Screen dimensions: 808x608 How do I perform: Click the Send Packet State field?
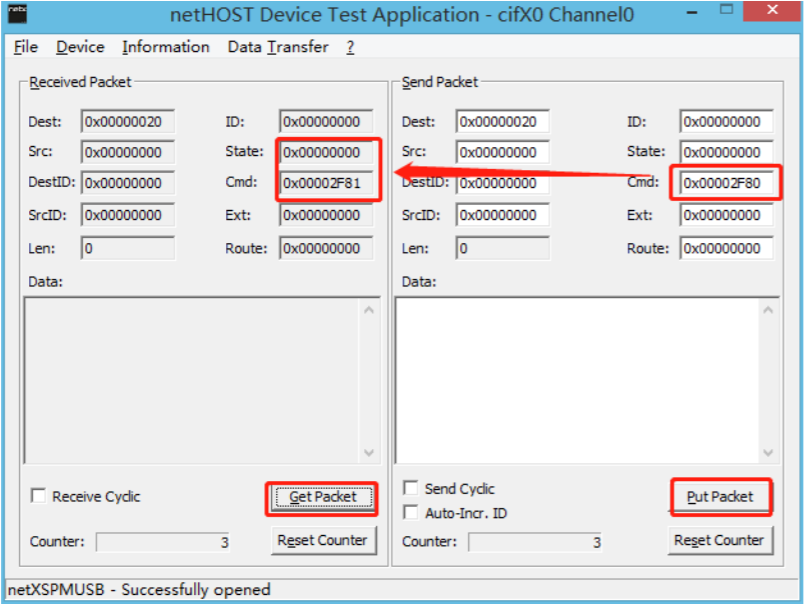coord(726,153)
